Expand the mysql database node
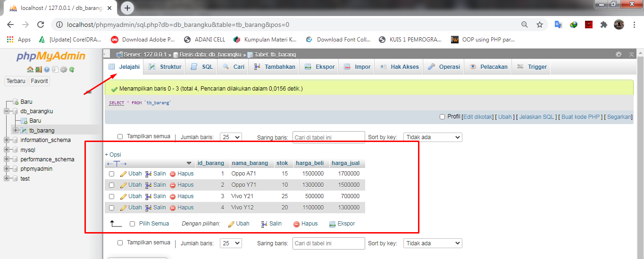 point(7,150)
